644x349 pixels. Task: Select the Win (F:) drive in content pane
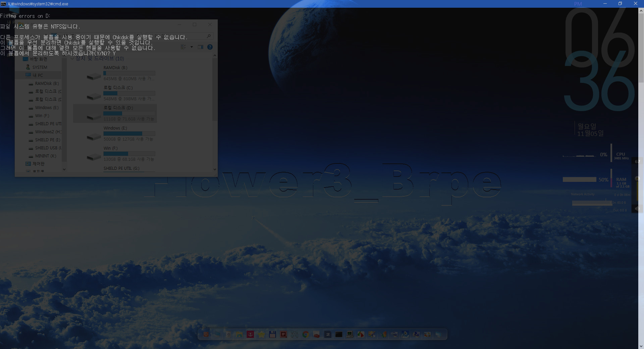pyautogui.click(x=115, y=154)
